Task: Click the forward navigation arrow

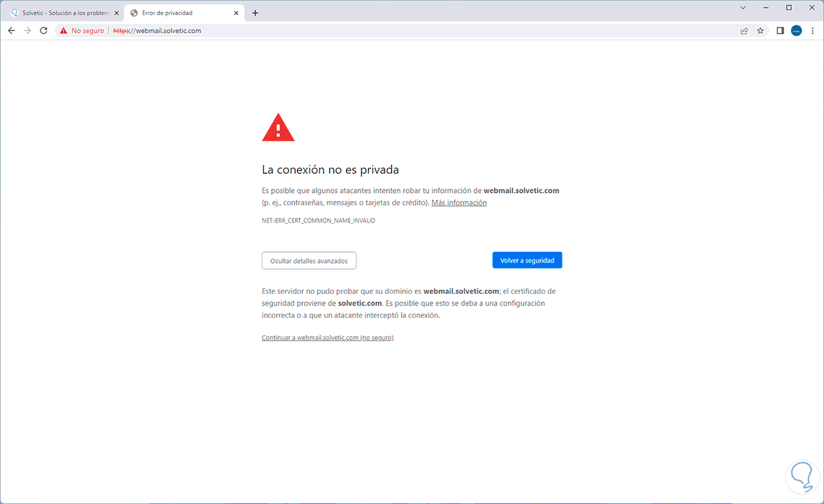Action: coord(27,30)
